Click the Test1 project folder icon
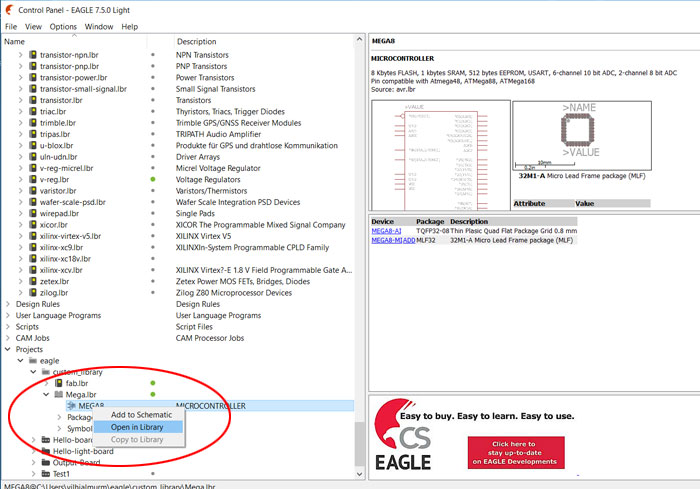700x489 pixels. (46, 473)
